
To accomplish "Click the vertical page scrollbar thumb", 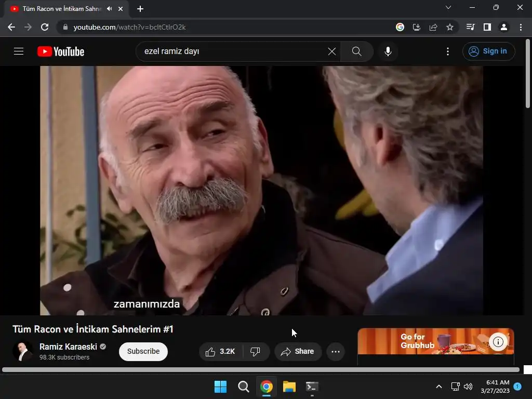I will (528, 74).
